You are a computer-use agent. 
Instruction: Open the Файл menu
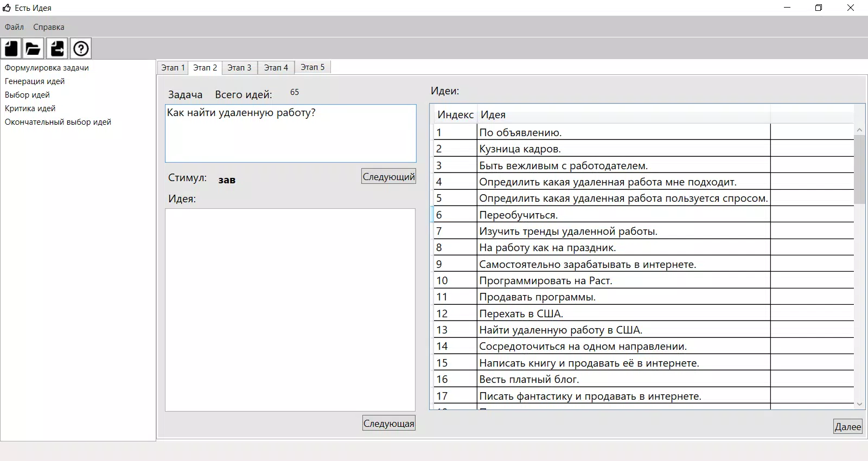point(14,27)
